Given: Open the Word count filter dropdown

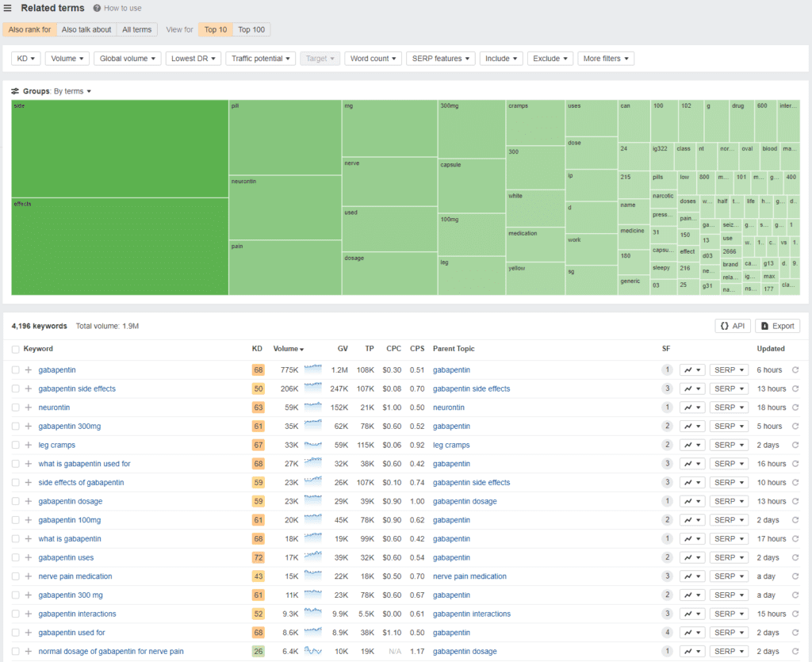Looking at the screenshot, I should 373,59.
